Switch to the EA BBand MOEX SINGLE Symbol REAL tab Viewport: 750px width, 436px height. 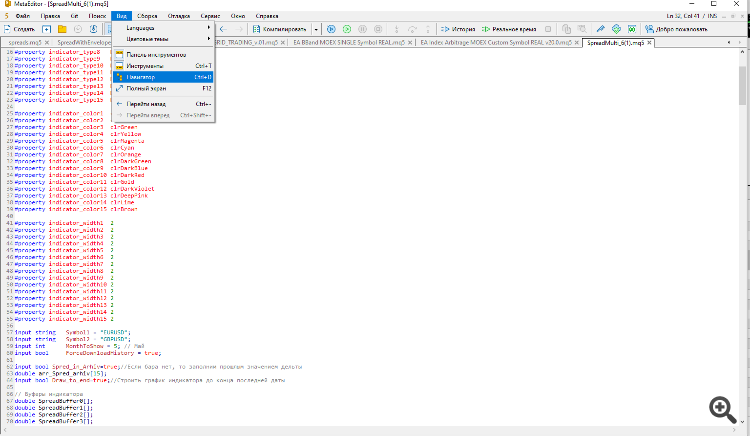tap(349, 43)
